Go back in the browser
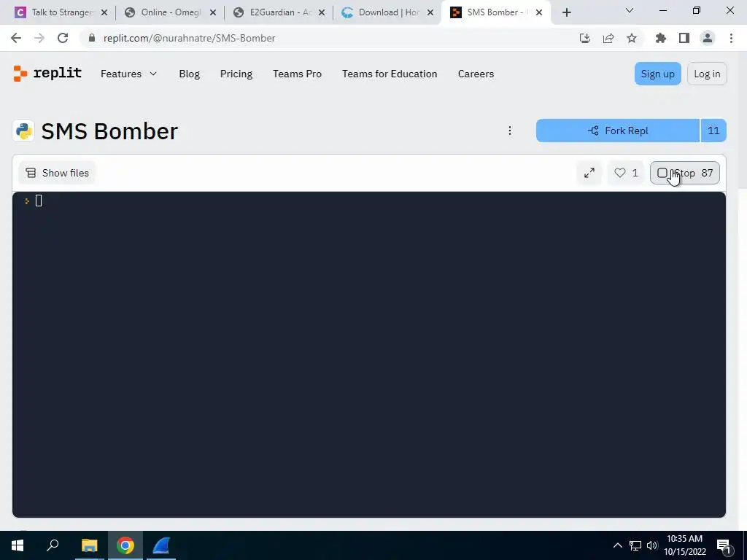Screen dimensions: 747x560 click(x=16, y=38)
